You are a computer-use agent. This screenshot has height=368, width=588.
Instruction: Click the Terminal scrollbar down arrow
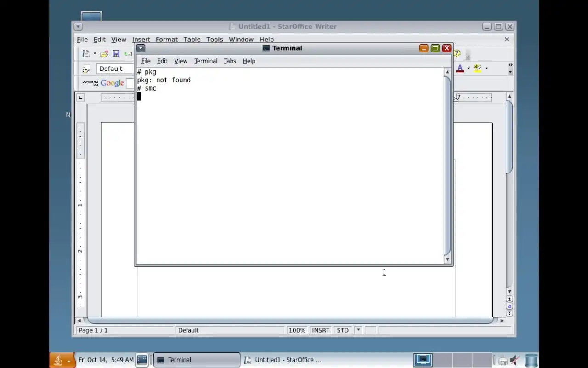(447, 260)
